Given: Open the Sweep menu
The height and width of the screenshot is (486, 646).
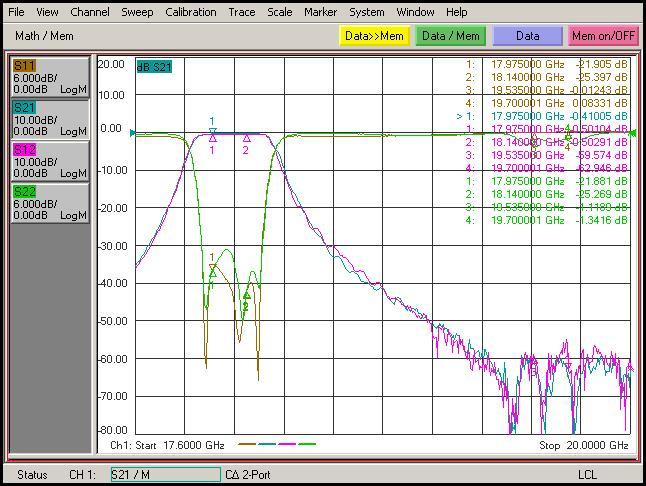Looking at the screenshot, I should 137,12.
